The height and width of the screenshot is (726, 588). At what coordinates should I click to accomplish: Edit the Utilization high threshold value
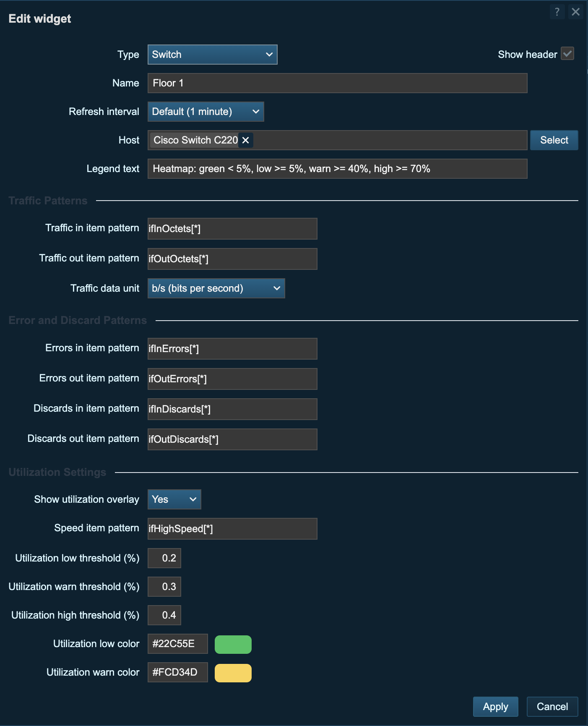(164, 615)
